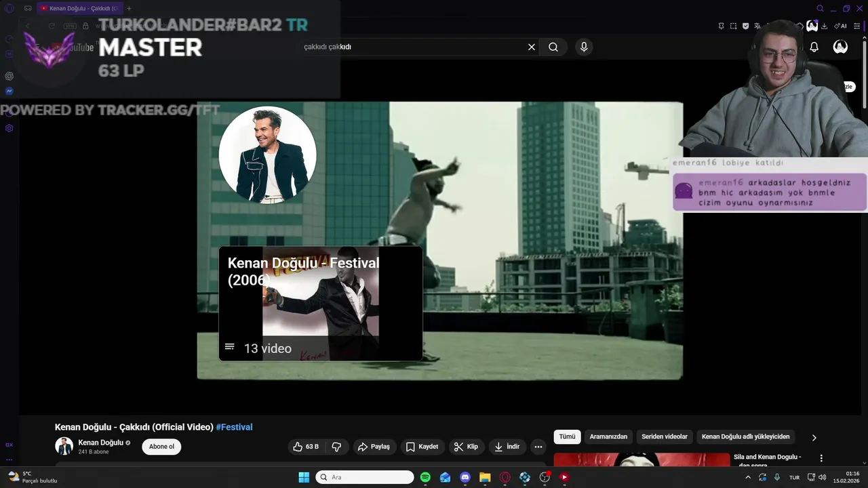Take a snapshot with toolbar capture icon

pyautogui.click(x=733, y=26)
